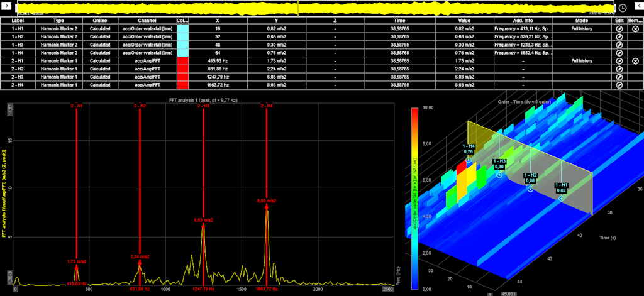Viewport: 644px width, 296px height.
Task: Click the red color swatch for 2 - H4
Action: pyautogui.click(x=183, y=85)
